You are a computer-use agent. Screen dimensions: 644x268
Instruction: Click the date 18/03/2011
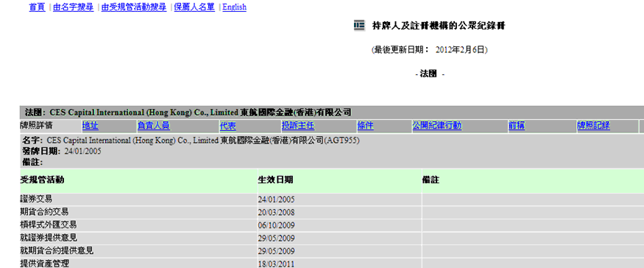(276, 264)
